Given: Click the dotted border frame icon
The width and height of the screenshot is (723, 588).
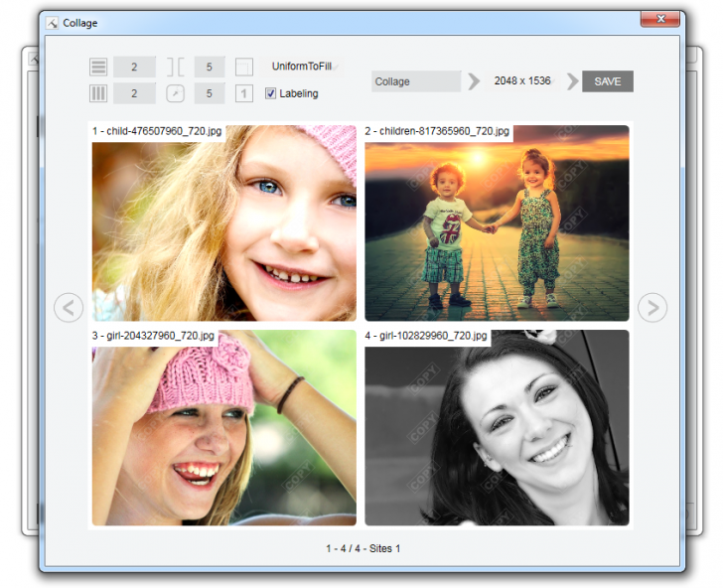Looking at the screenshot, I should 244,67.
